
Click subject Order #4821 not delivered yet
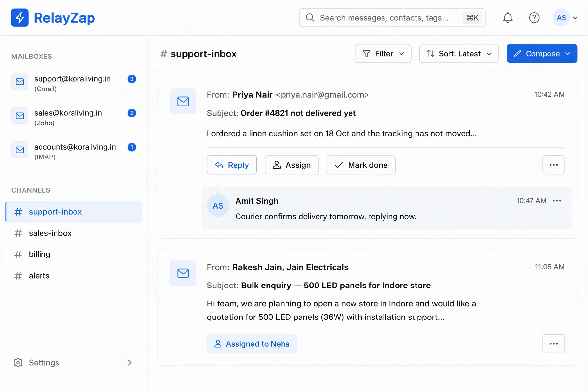pyautogui.click(x=298, y=113)
